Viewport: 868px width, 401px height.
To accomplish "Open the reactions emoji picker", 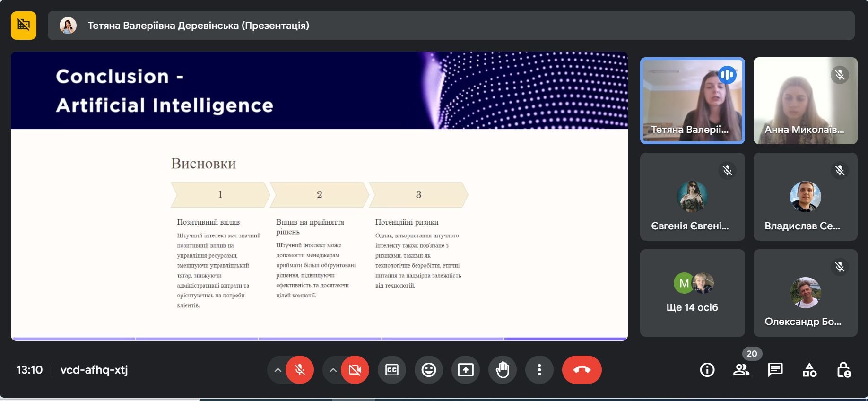I will [429, 370].
